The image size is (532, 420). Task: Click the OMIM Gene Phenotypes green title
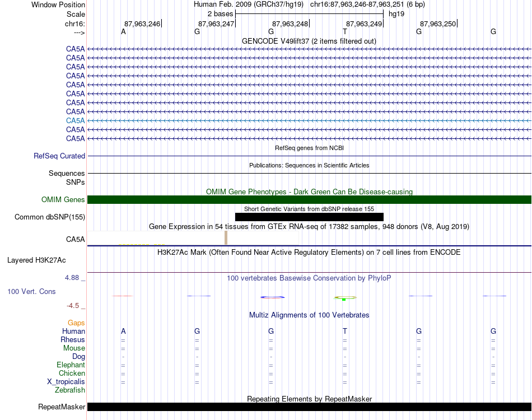(x=309, y=192)
